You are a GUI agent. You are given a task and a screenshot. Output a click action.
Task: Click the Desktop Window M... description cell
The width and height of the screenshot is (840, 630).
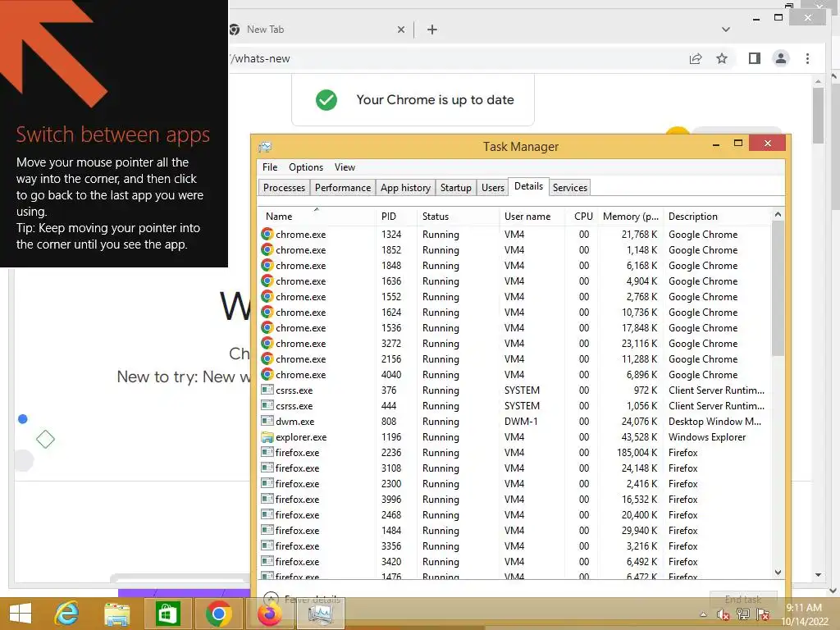point(714,422)
